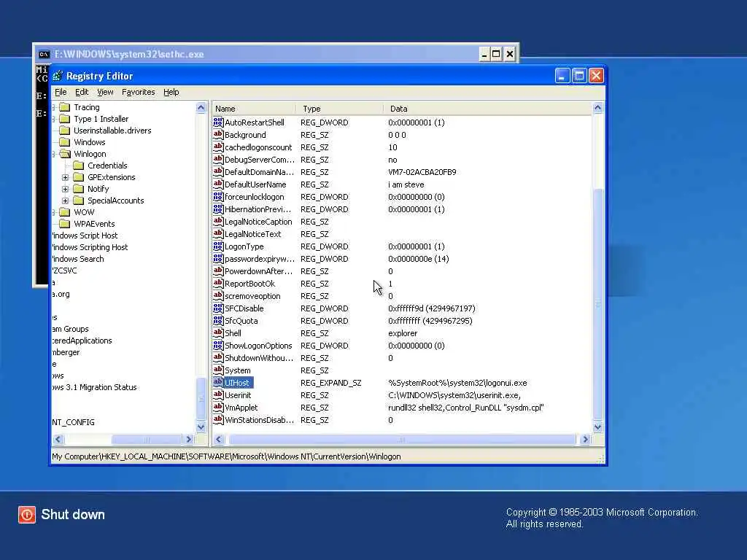
Task: Open the Edit menu
Action: click(x=82, y=92)
